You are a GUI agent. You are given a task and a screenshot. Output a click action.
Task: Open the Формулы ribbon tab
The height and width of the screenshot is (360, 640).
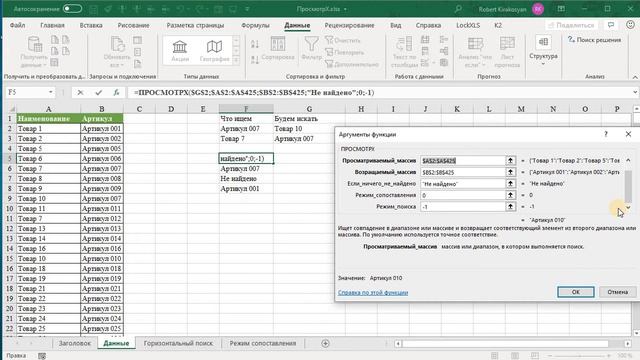tap(255, 25)
